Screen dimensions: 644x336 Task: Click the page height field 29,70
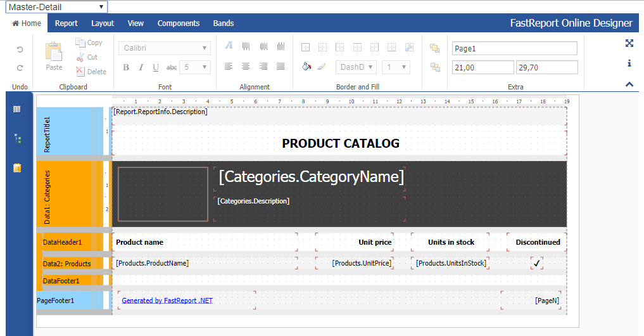click(x=547, y=67)
